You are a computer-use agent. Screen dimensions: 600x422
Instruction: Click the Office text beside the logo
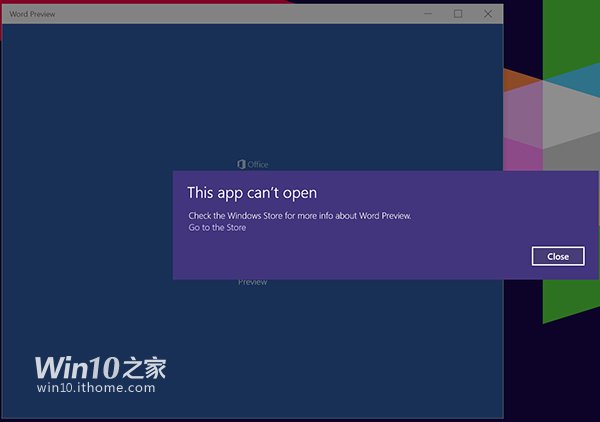(258, 165)
